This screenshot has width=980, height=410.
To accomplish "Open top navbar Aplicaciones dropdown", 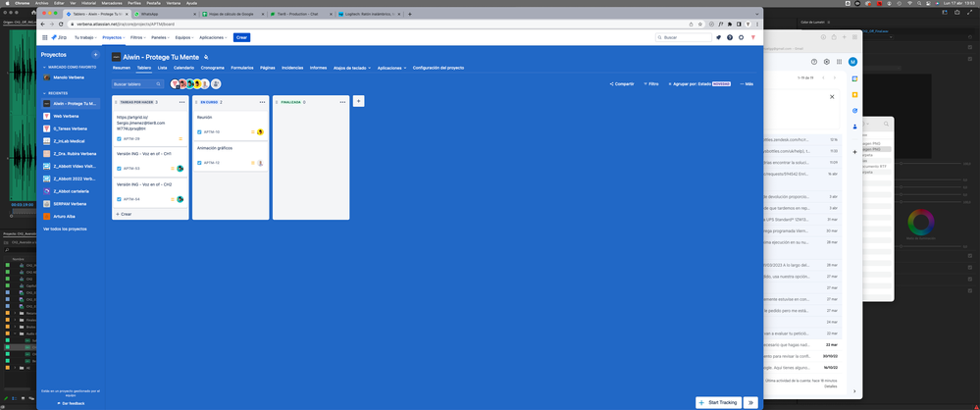I will pyautogui.click(x=214, y=37).
